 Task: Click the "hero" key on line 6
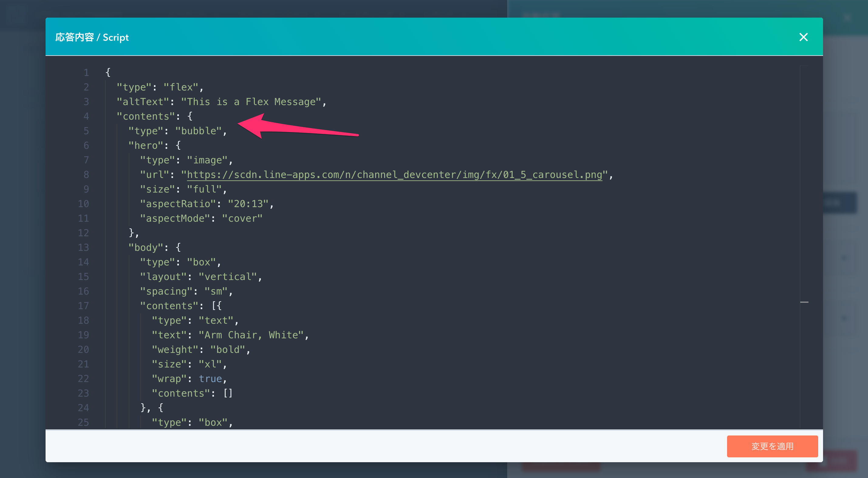point(146,145)
